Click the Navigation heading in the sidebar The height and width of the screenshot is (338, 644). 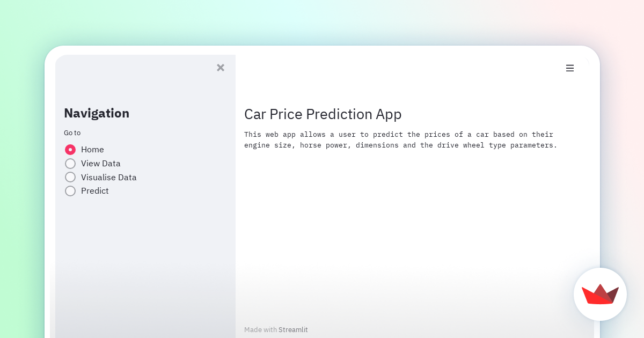[97, 113]
